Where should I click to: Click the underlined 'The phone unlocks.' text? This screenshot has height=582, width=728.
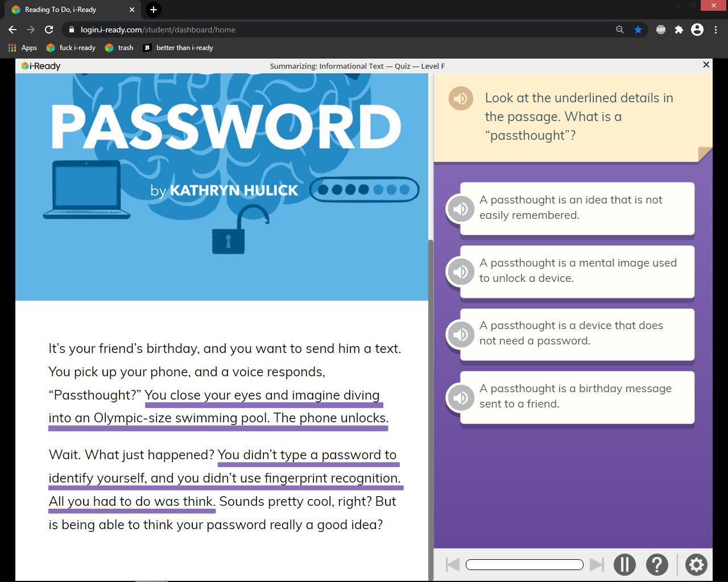[x=331, y=418]
